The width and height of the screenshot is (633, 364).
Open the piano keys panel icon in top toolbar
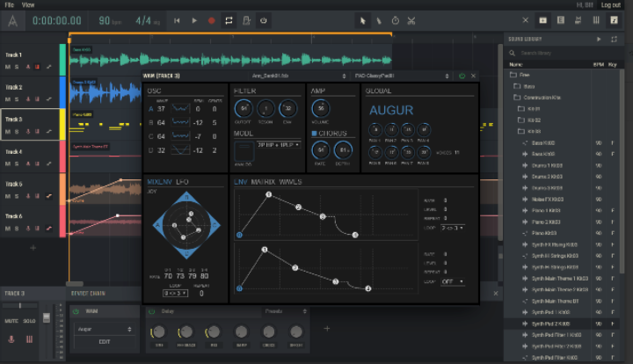click(x=596, y=19)
